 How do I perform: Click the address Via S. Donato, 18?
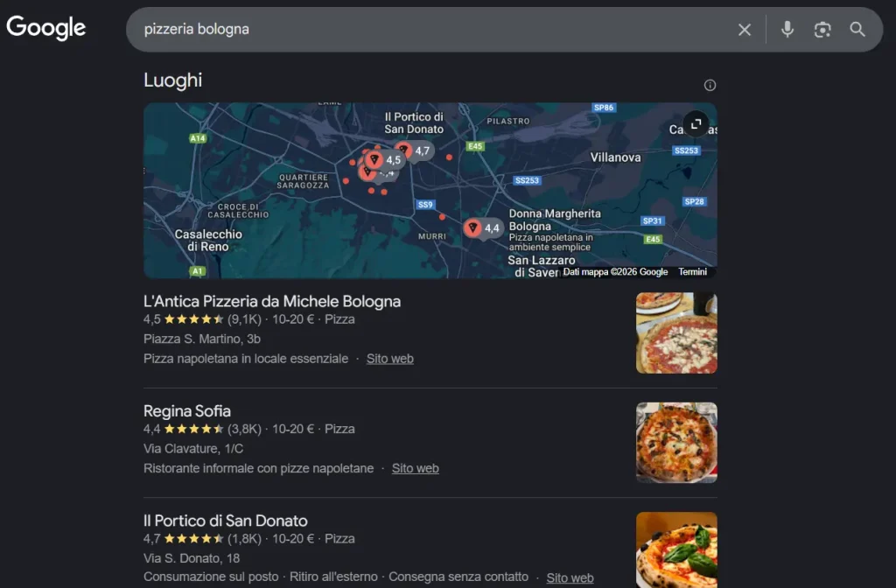tap(192, 558)
